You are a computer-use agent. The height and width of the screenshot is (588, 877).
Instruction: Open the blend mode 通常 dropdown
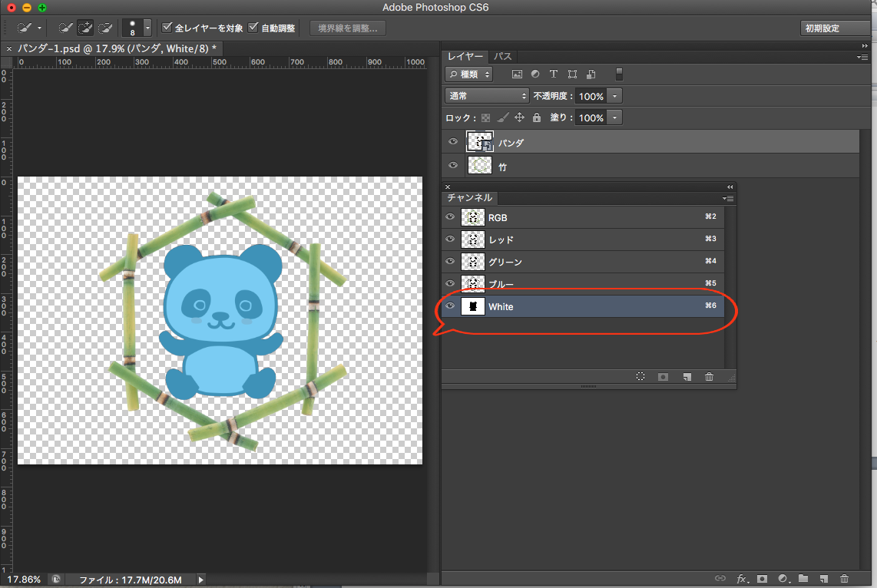487,96
